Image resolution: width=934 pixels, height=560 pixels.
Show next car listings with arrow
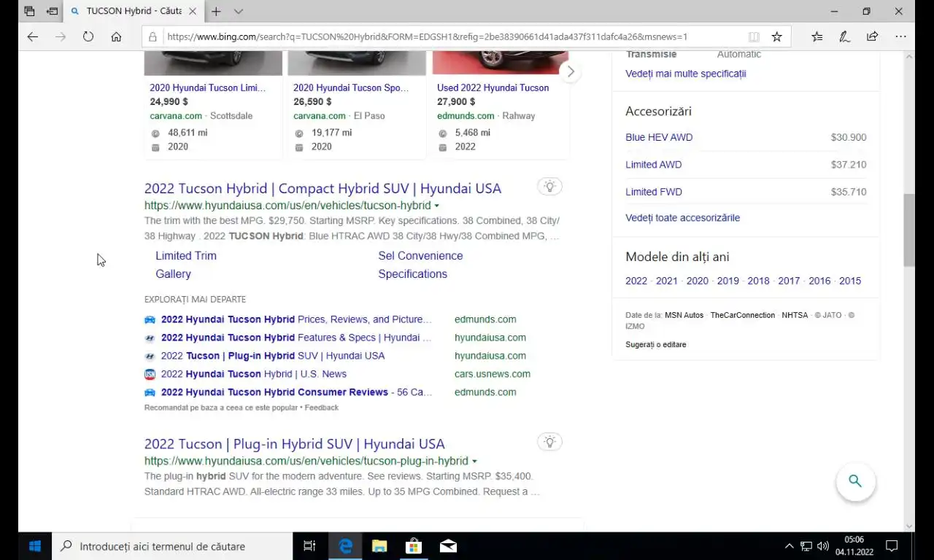coord(571,71)
